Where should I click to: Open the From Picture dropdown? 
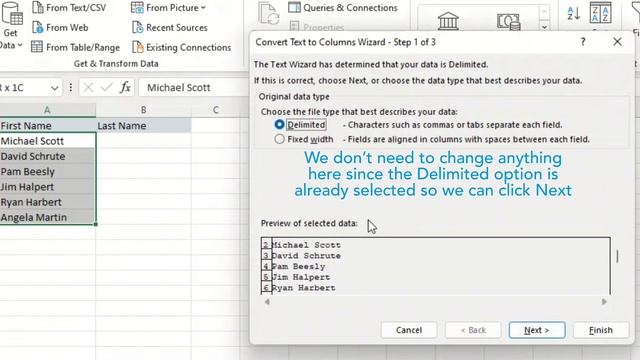[168, 8]
